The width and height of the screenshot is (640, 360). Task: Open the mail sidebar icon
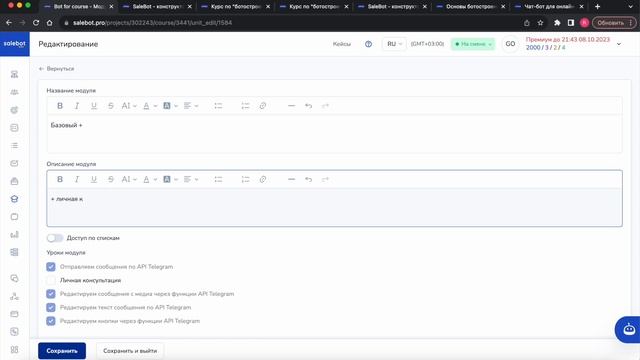tap(14, 163)
